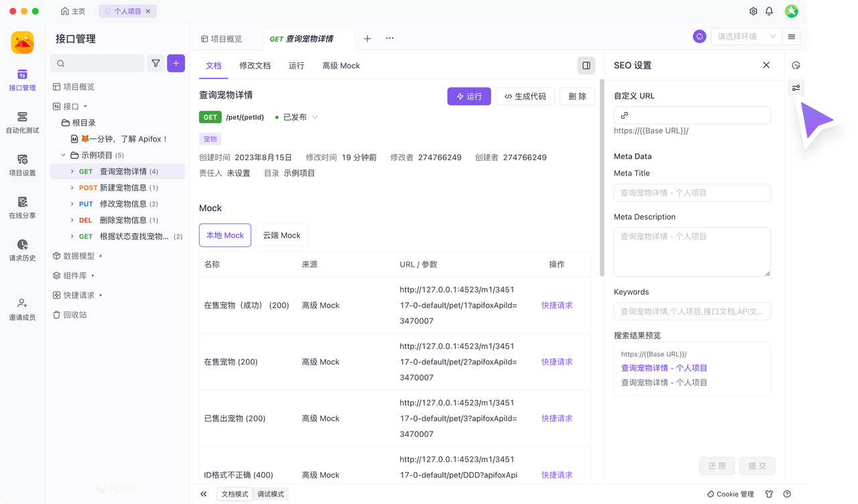Click the purple sync refresh icon
This screenshot has width=858, height=504.
[699, 37]
